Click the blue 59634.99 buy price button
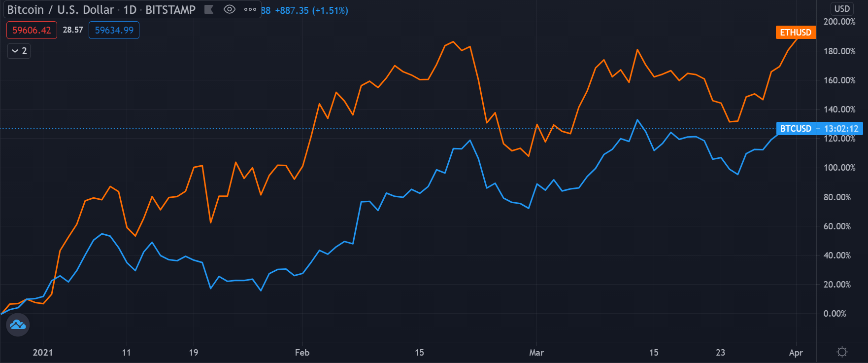Image resolution: width=868 pixels, height=363 pixels. tap(114, 30)
